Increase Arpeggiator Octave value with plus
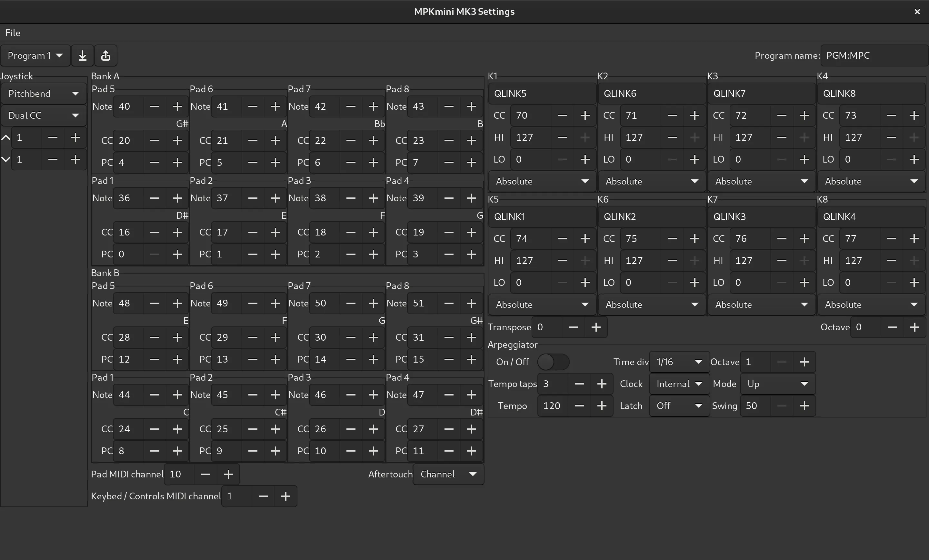Viewport: 929px width, 560px height. pos(804,362)
